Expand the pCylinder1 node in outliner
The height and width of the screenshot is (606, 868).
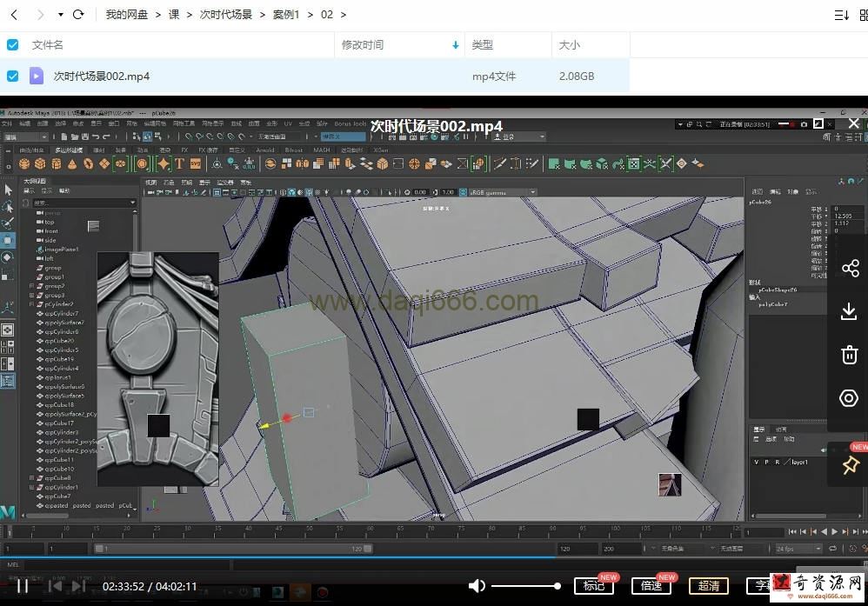31,488
